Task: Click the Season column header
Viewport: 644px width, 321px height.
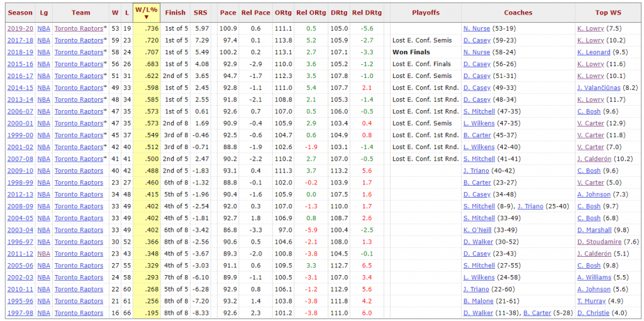Action: coord(20,13)
